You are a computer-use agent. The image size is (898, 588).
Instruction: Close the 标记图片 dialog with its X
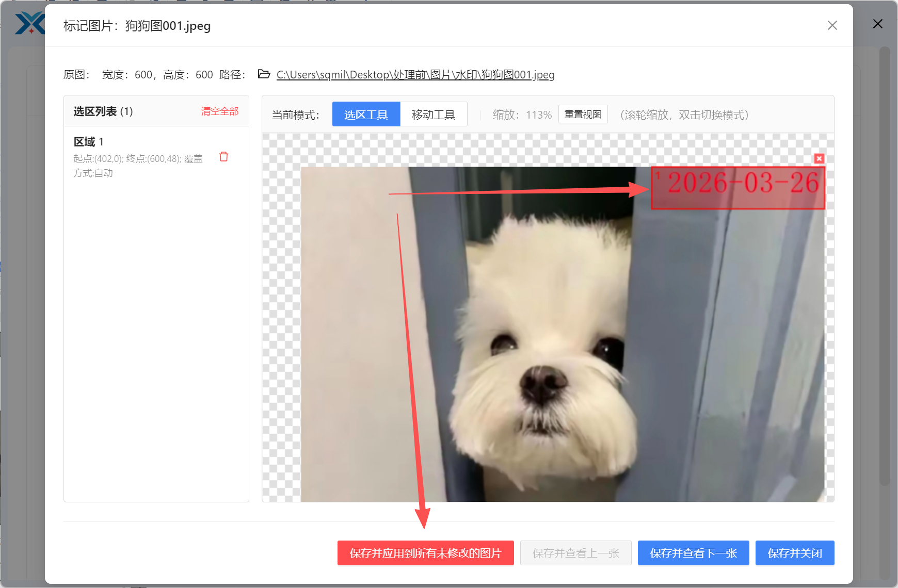tap(832, 25)
